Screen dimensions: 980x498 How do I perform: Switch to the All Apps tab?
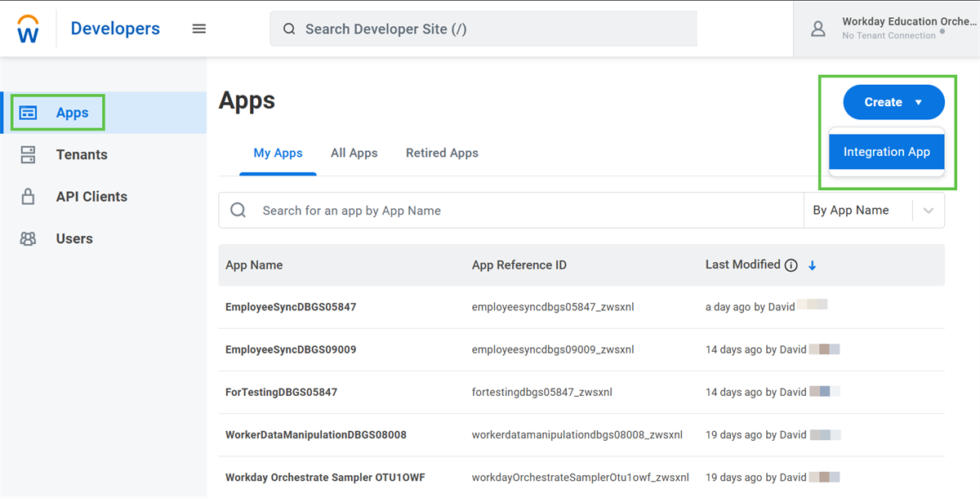(354, 153)
